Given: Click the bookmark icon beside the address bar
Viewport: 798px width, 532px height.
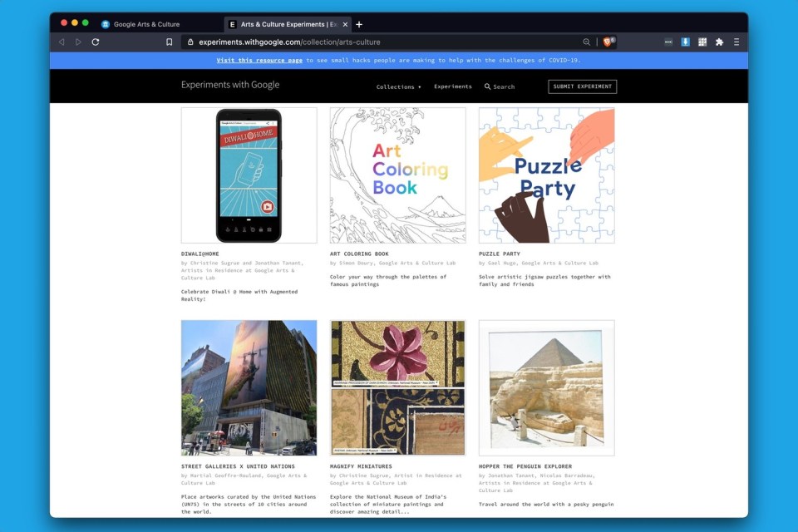Looking at the screenshot, I should pyautogui.click(x=170, y=42).
